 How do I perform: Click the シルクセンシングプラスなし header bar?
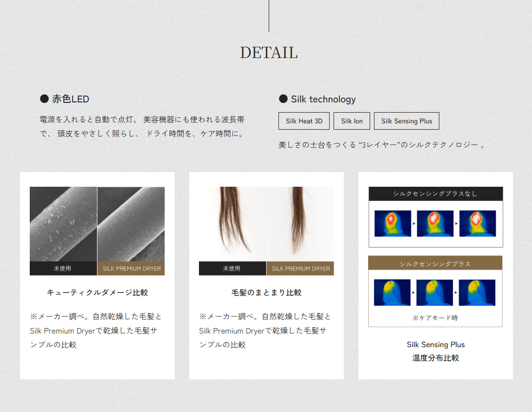click(x=435, y=194)
